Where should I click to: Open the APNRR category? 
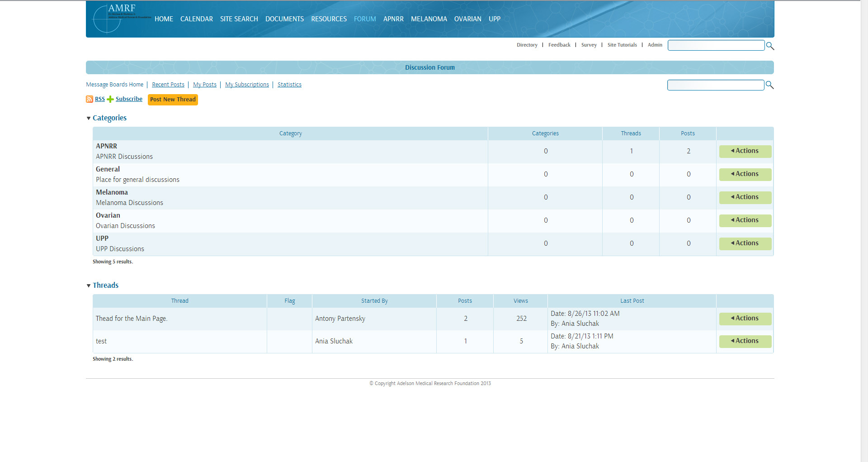click(106, 146)
